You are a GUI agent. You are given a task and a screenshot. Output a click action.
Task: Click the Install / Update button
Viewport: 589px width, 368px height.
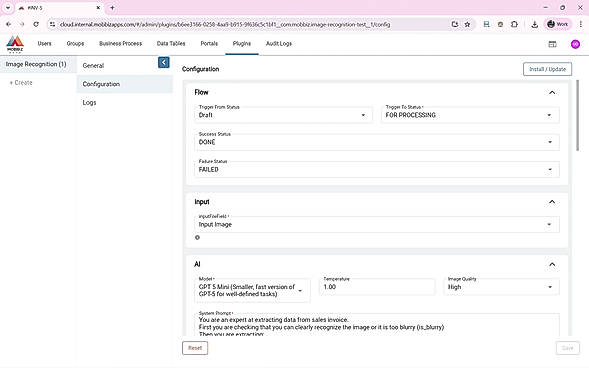click(x=547, y=69)
